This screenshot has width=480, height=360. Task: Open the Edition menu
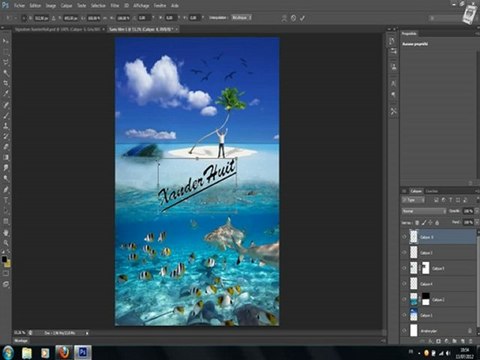click(35, 5)
